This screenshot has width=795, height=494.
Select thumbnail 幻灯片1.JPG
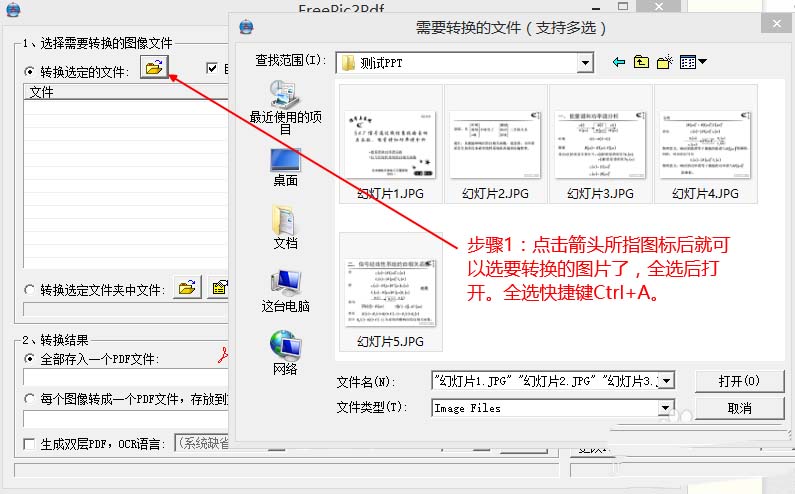tap(390, 145)
